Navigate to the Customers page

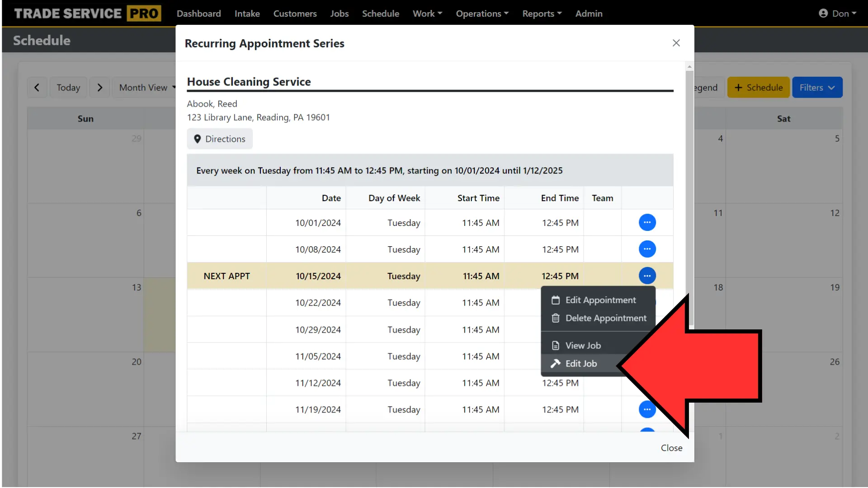pyautogui.click(x=295, y=13)
